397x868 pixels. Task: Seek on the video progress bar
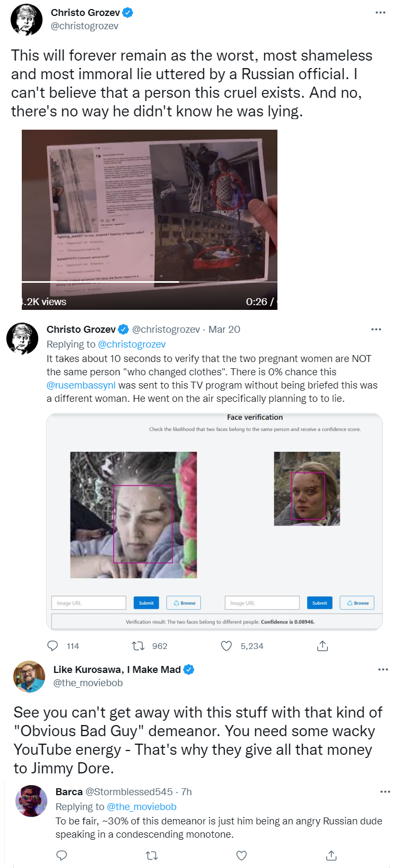pos(149,282)
